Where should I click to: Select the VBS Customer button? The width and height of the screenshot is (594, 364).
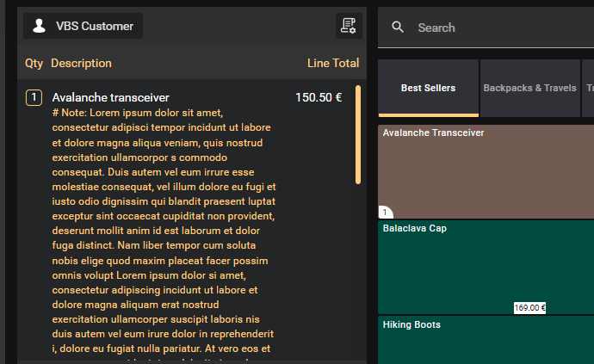[83, 26]
